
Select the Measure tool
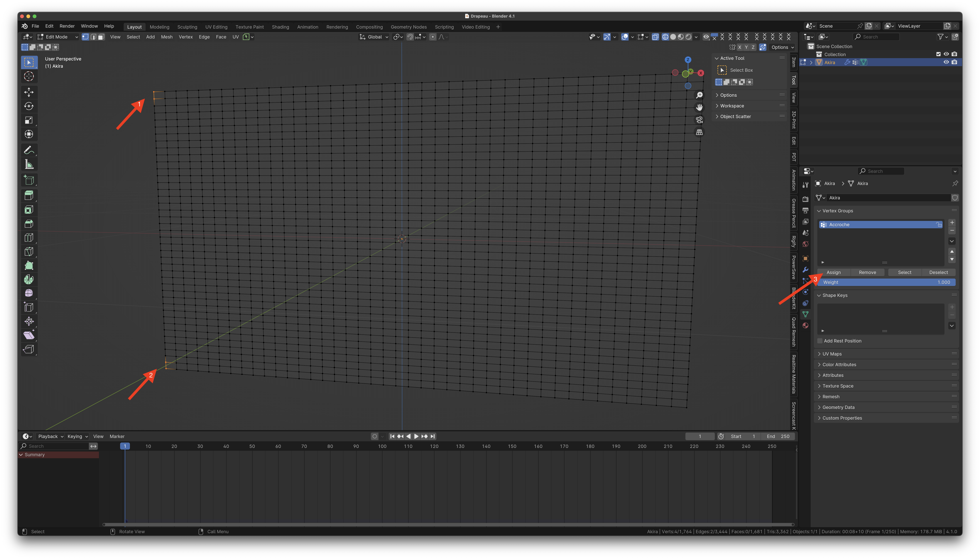[29, 164]
